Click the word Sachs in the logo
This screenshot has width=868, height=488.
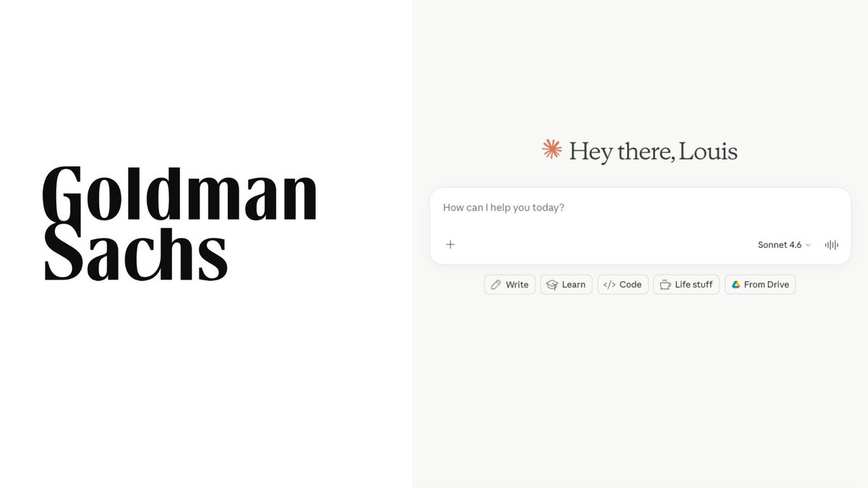pos(136,252)
